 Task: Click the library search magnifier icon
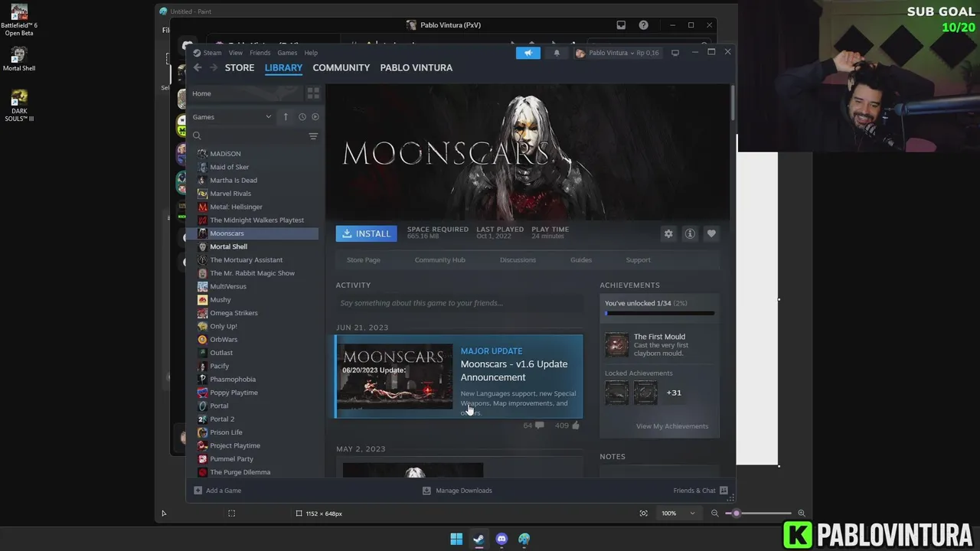[x=197, y=136]
